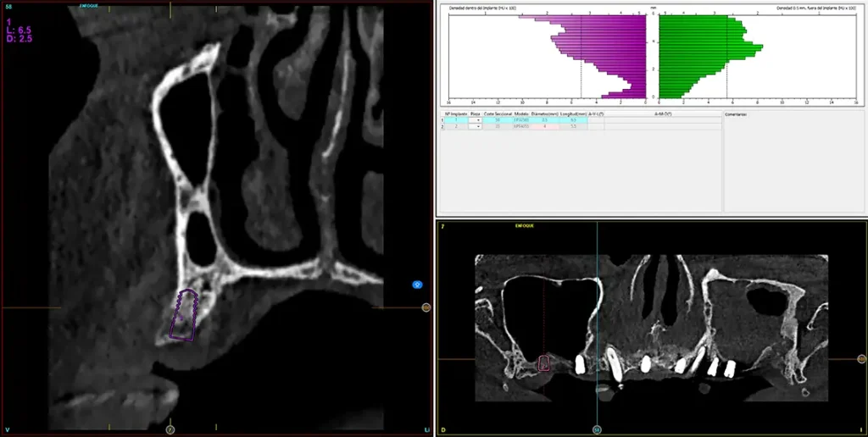
Task: Select implant row 2 in the table
Action: coord(456,126)
